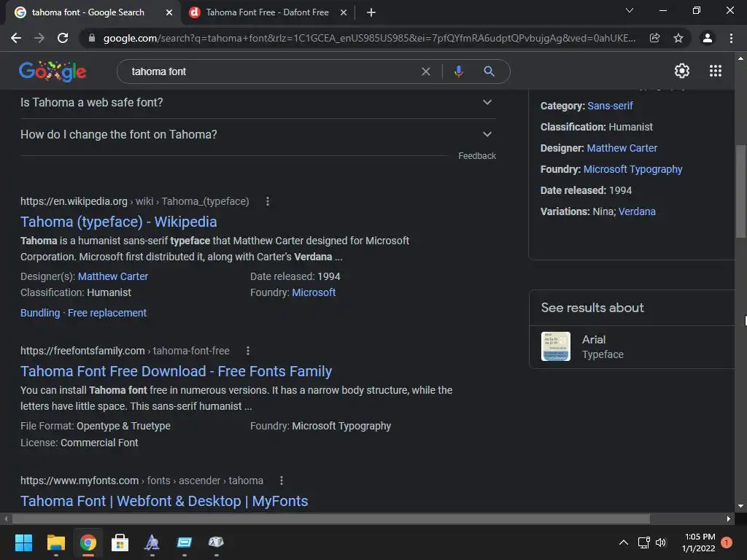Click the vertical scrollbar thumb
Image resolution: width=747 pixels, height=560 pixels.
tap(740, 191)
